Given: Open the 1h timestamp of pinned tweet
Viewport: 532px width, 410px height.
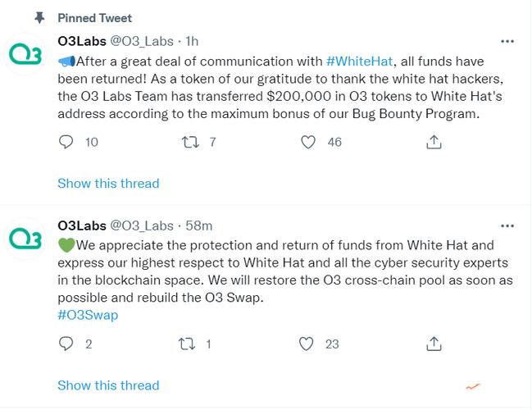Looking at the screenshot, I should pyautogui.click(x=192, y=41).
